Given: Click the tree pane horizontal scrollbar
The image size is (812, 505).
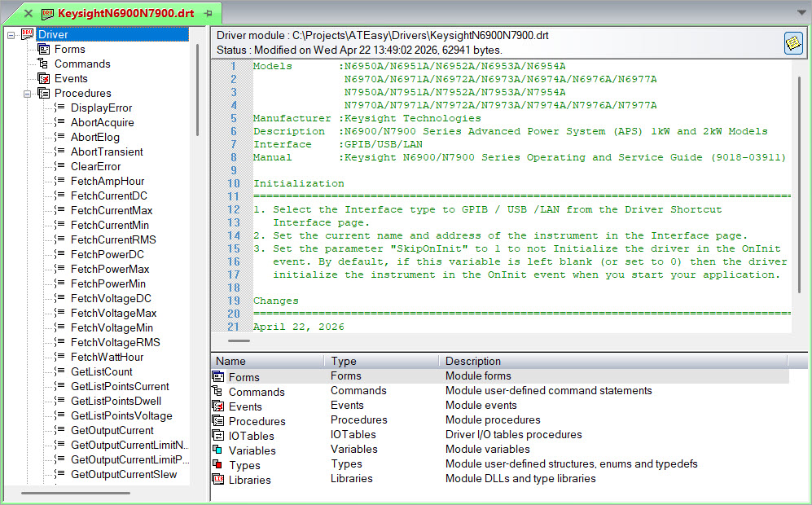Looking at the screenshot, I should [75, 493].
